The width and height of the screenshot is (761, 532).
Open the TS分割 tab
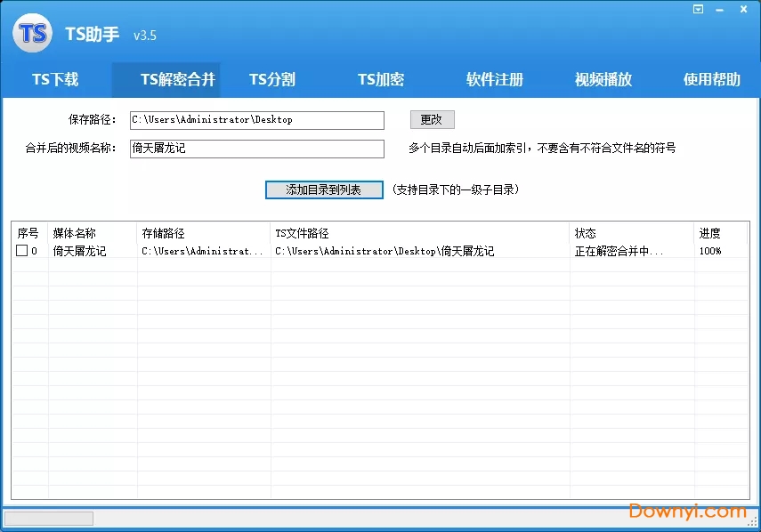271,79
